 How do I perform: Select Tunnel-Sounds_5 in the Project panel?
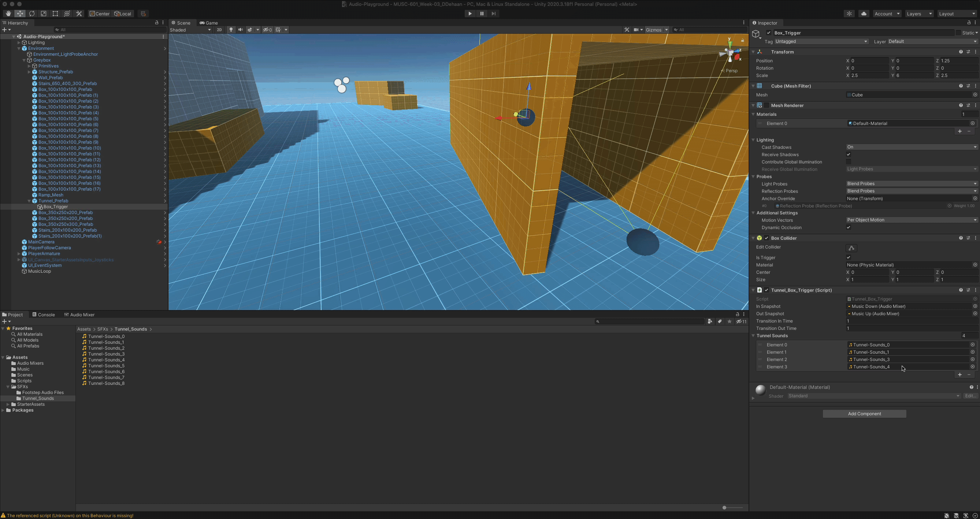(106, 365)
